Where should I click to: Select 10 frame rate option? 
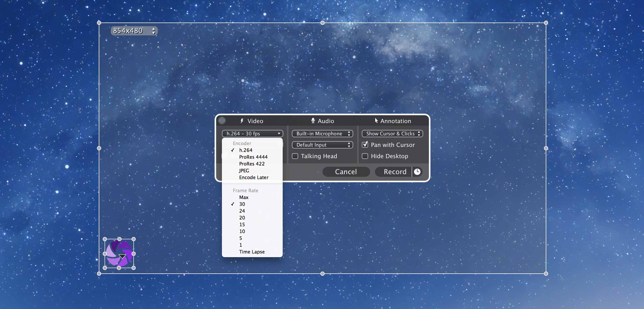[x=252, y=231]
